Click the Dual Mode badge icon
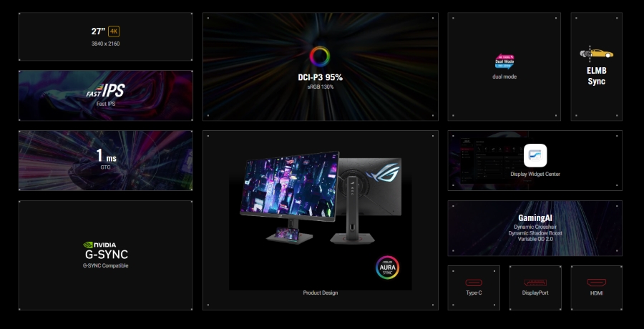This screenshot has width=644, height=329. point(504,62)
